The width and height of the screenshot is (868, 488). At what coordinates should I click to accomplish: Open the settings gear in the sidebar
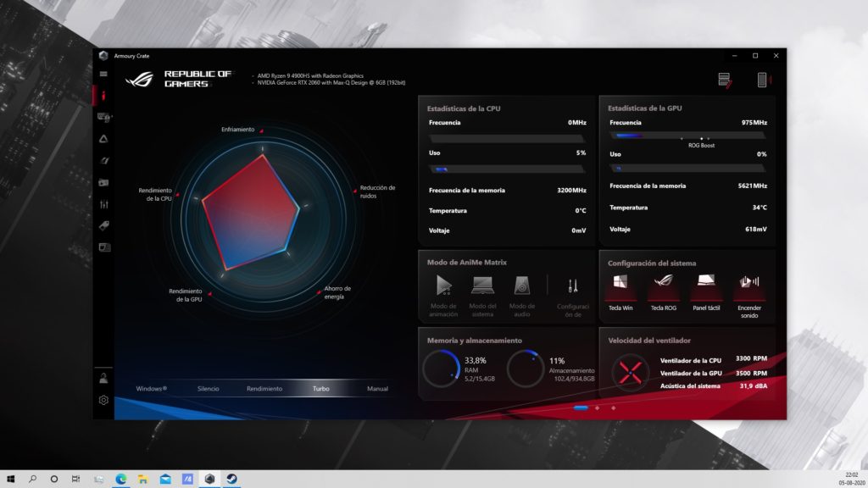(x=103, y=400)
